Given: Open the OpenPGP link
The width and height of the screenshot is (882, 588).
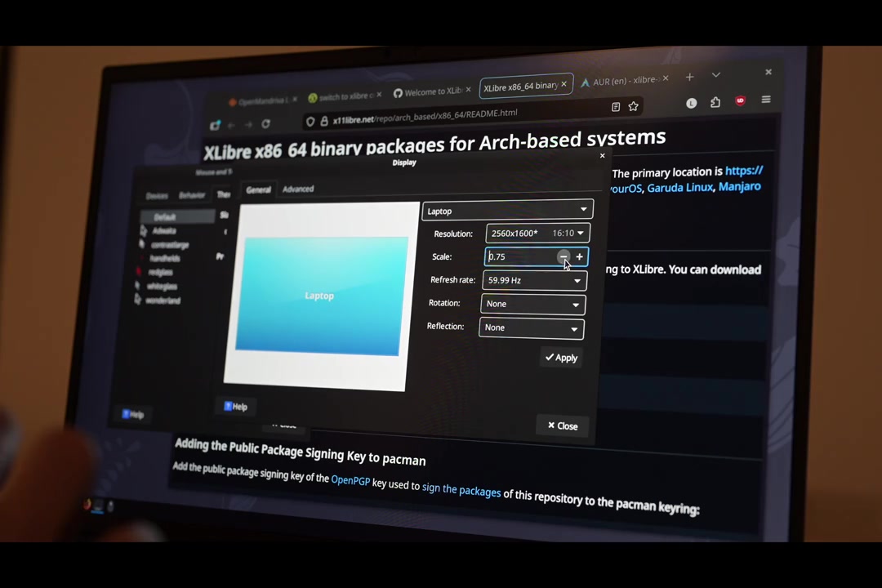Looking at the screenshot, I should [x=350, y=480].
